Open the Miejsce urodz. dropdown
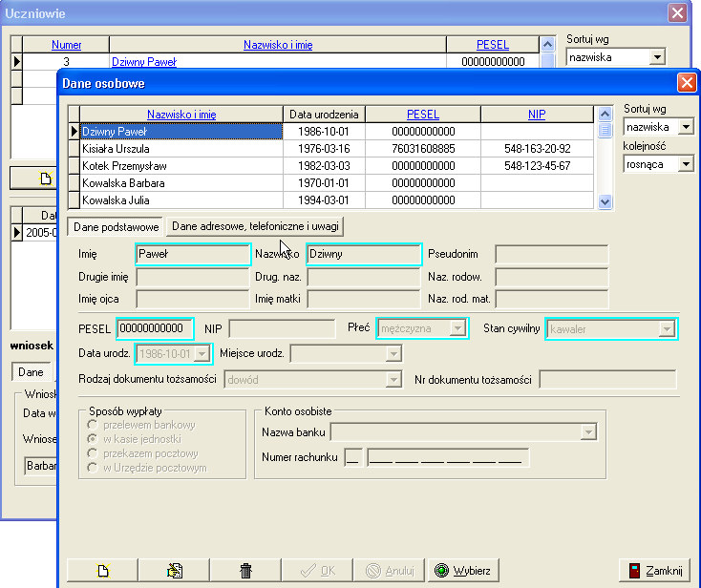 [x=393, y=354]
